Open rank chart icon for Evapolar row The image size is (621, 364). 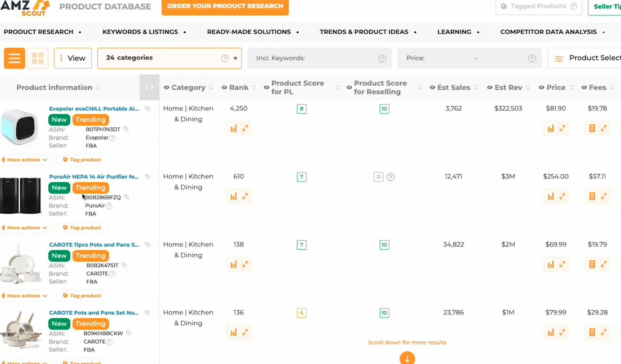[x=233, y=129]
